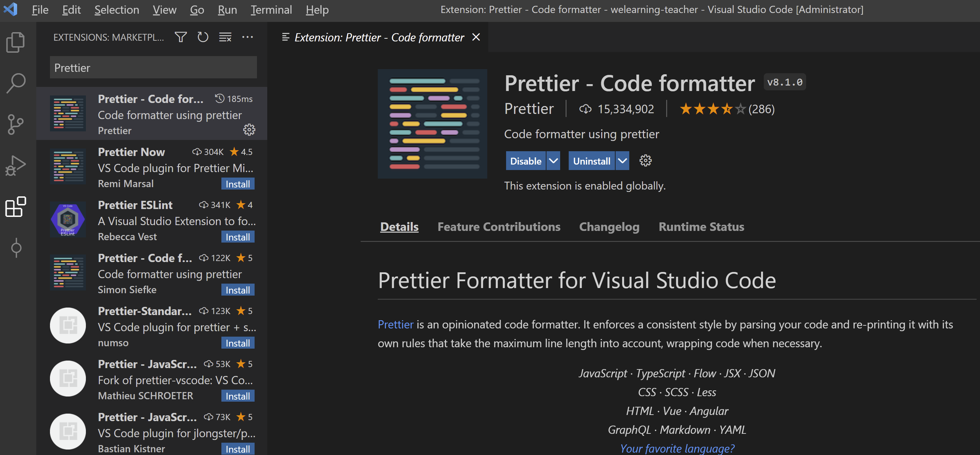Open manage gear for Prettier list item
Image resolution: width=980 pixels, height=455 pixels.
(249, 130)
